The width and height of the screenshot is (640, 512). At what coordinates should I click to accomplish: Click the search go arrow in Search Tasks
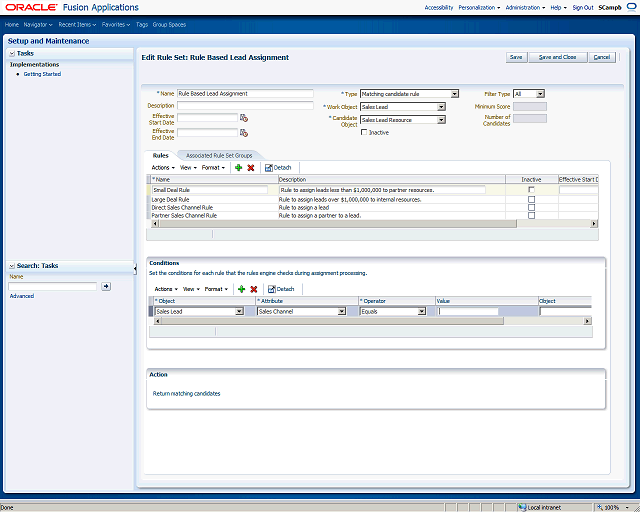click(106, 286)
